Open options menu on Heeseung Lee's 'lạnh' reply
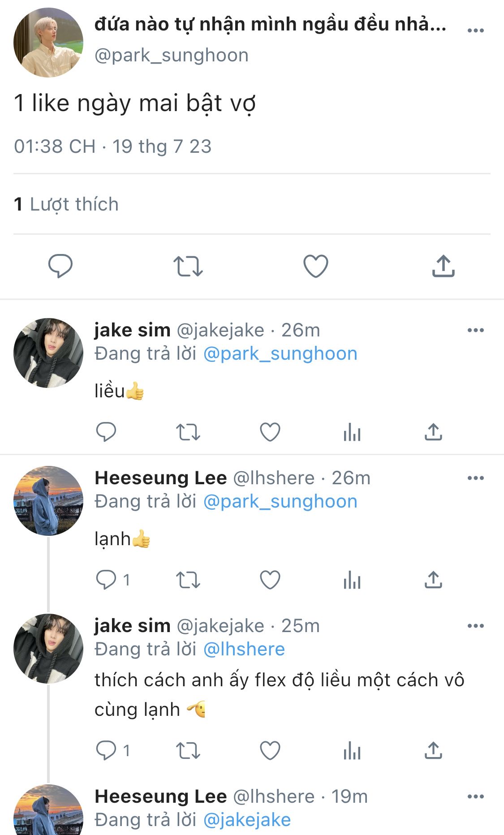Image resolution: width=504 pixels, height=835 pixels. (x=475, y=478)
